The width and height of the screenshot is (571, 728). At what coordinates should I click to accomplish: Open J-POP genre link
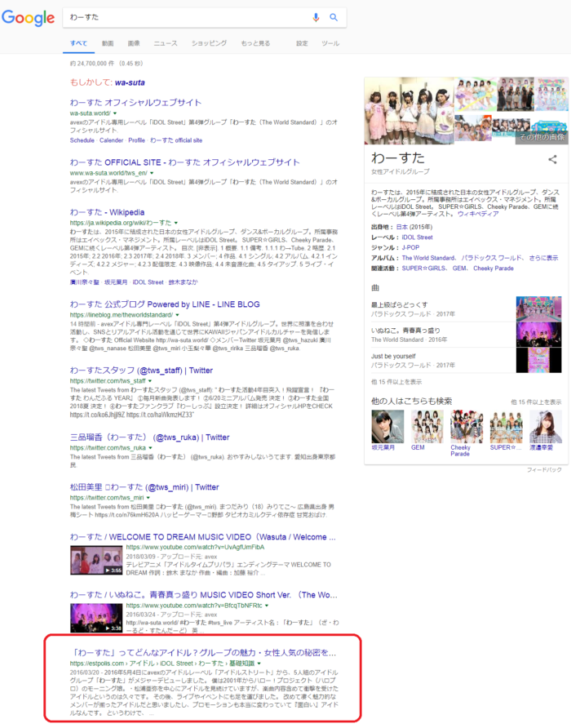click(x=410, y=247)
